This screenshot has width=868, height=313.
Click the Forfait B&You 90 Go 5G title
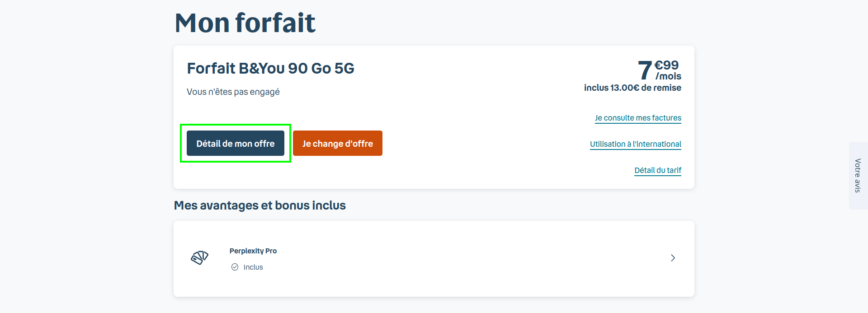coord(270,68)
